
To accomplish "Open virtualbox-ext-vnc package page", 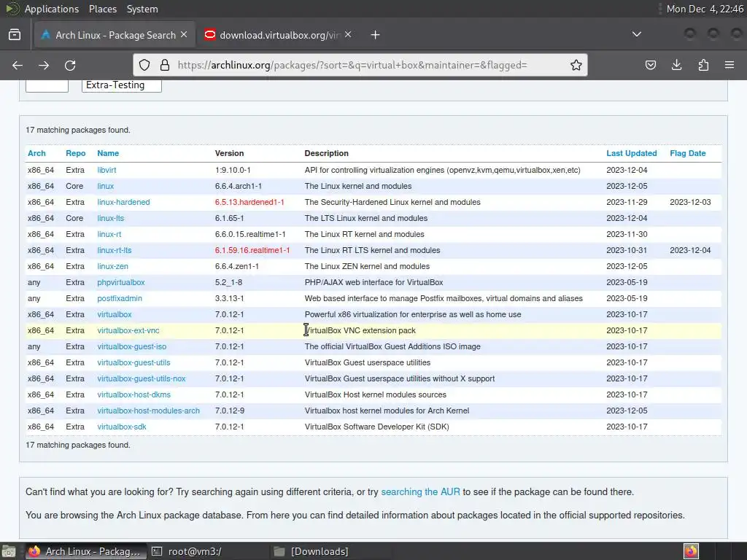I will click(x=128, y=330).
